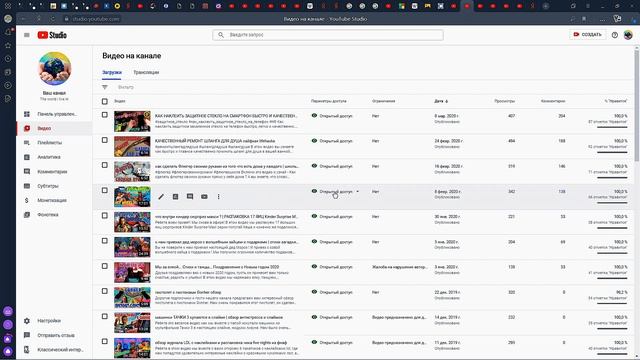The image size is (640, 360).
Task: Open Монетизация via the dollar-sign sidebar icon
Action: coord(27,200)
